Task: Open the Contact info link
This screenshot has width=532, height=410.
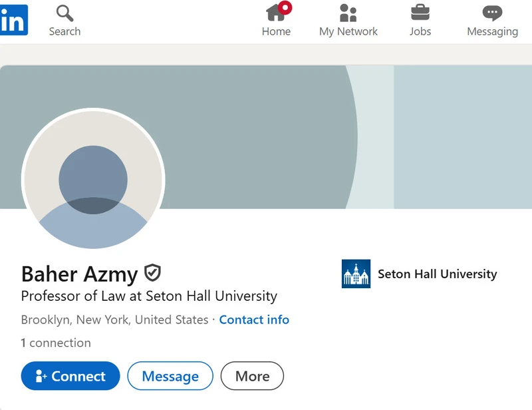Action: click(254, 319)
